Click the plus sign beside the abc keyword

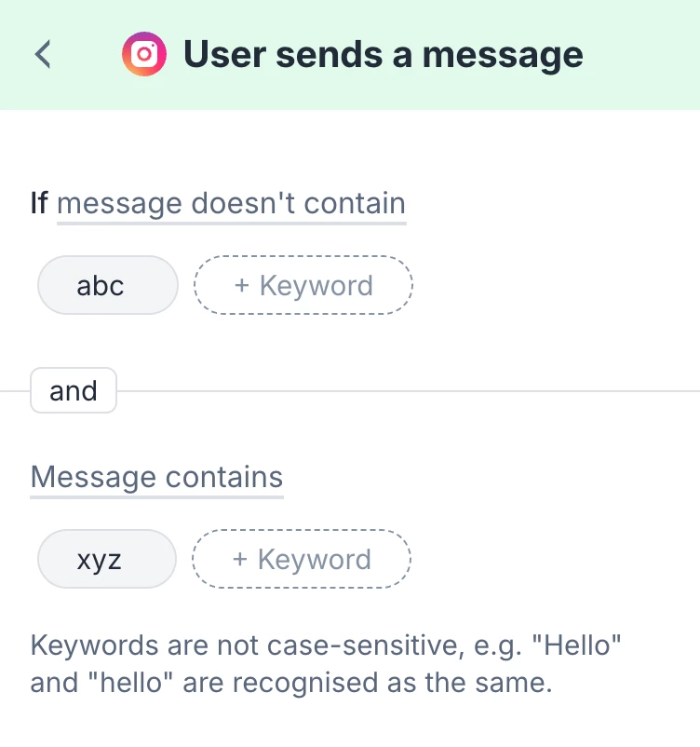pyautogui.click(x=242, y=285)
